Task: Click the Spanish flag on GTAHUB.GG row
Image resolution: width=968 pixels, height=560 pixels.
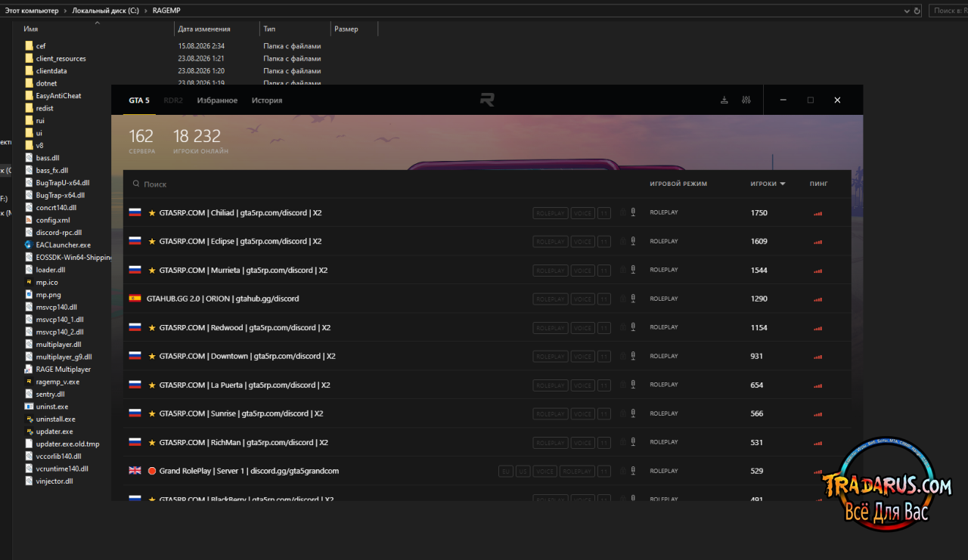Action: 135,299
